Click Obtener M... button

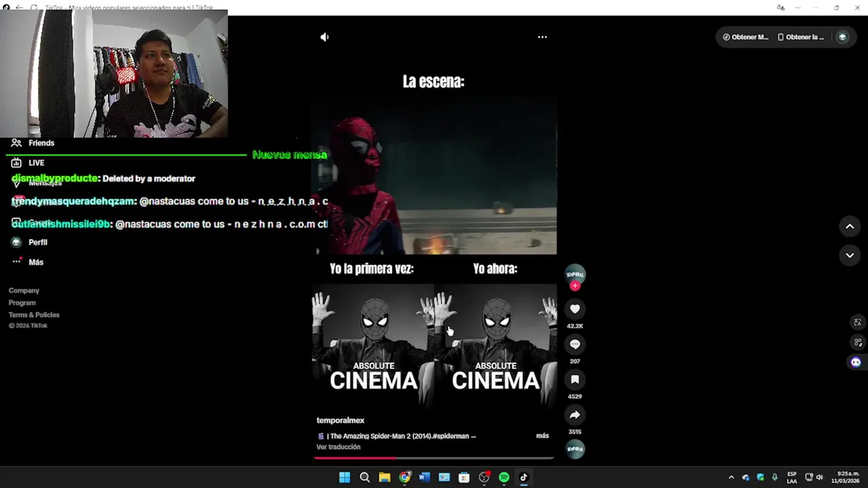pyautogui.click(x=745, y=37)
